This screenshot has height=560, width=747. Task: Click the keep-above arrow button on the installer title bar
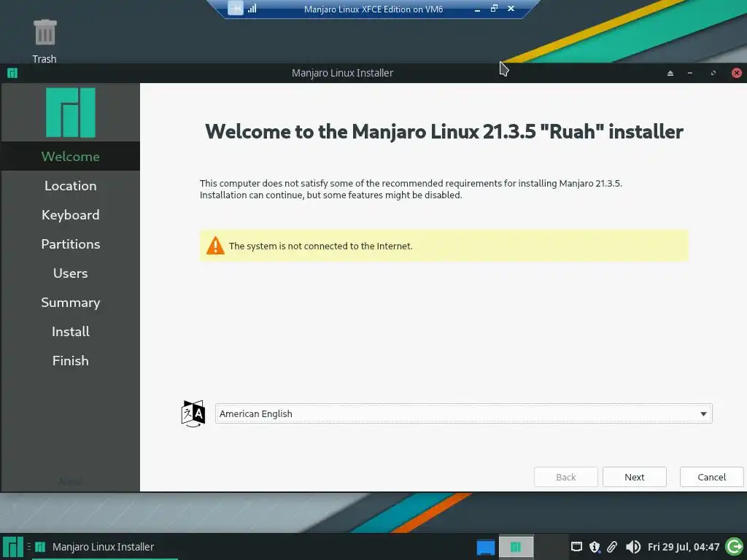pyautogui.click(x=670, y=73)
